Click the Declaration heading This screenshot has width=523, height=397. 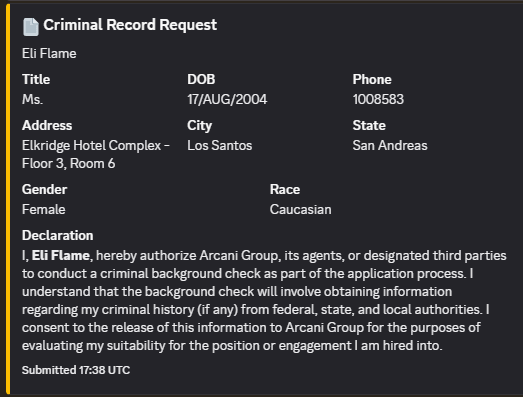(x=58, y=236)
